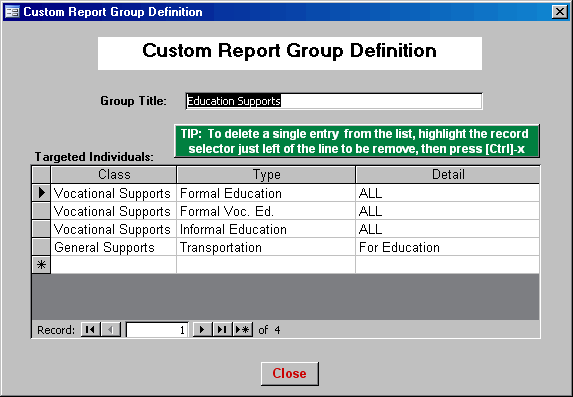Viewport: 573px width, 397px height.
Task: Select record selector for Formal Education row
Action: pos(41,193)
